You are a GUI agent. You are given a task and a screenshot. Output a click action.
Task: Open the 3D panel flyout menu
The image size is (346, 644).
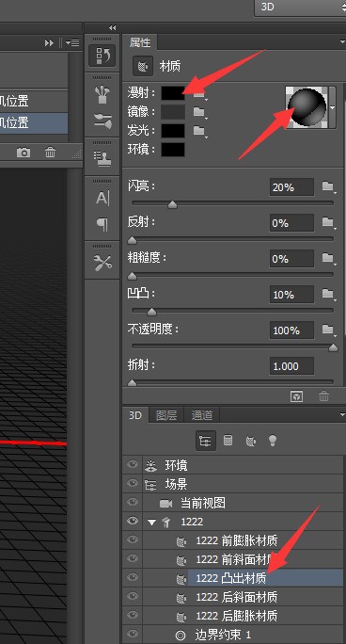click(x=342, y=415)
